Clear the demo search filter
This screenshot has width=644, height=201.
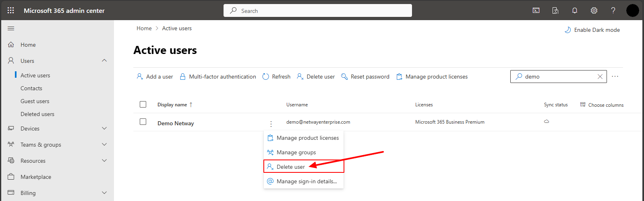coord(600,77)
